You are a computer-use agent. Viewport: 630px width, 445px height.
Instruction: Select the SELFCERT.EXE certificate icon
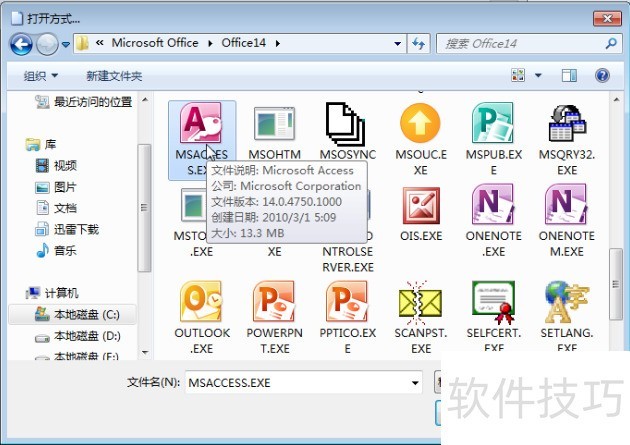(493, 302)
